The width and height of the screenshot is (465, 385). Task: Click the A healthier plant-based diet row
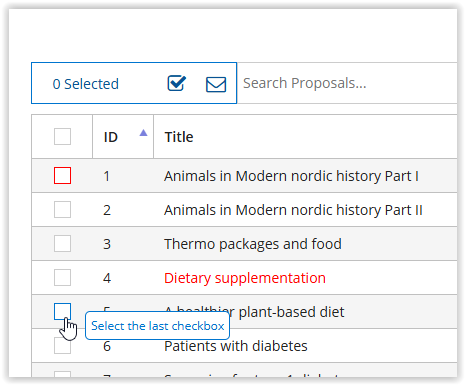pos(244,312)
